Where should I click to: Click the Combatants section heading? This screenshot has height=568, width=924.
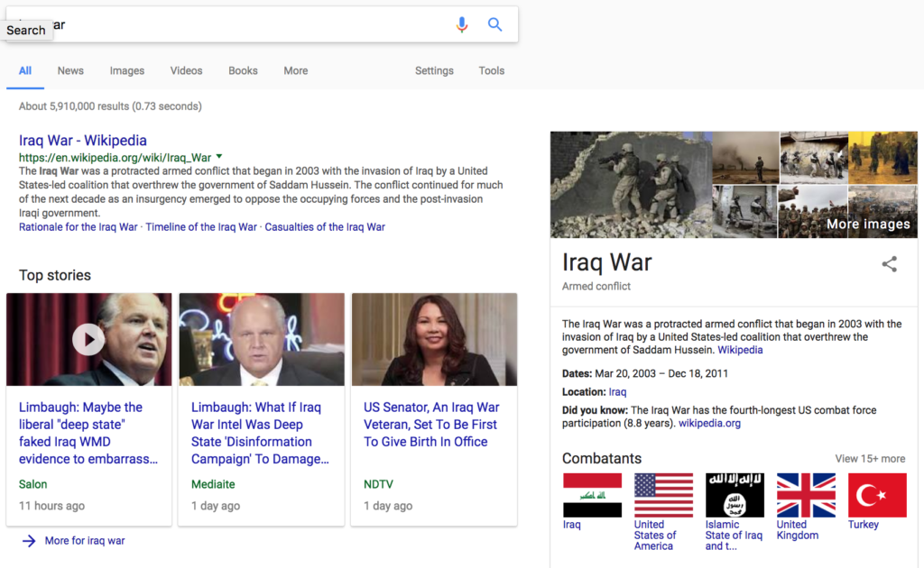coord(602,459)
